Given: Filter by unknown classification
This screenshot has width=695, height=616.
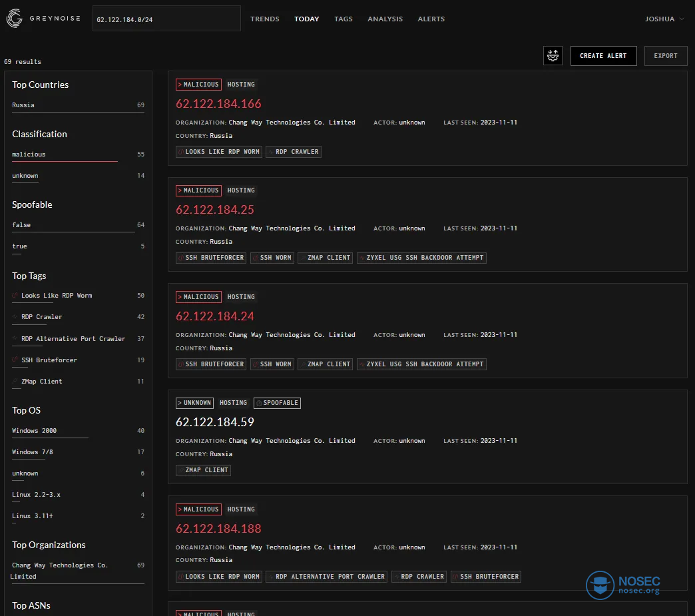Looking at the screenshot, I should [78, 176].
